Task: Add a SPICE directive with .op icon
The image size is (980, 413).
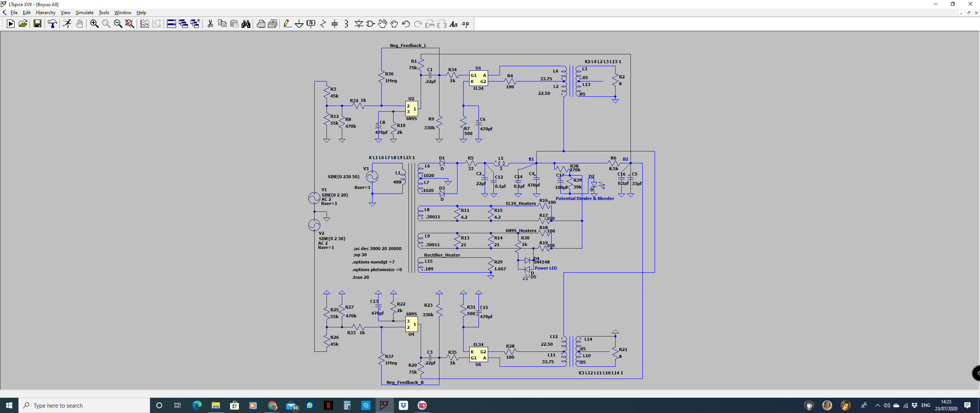Action: click(465, 24)
